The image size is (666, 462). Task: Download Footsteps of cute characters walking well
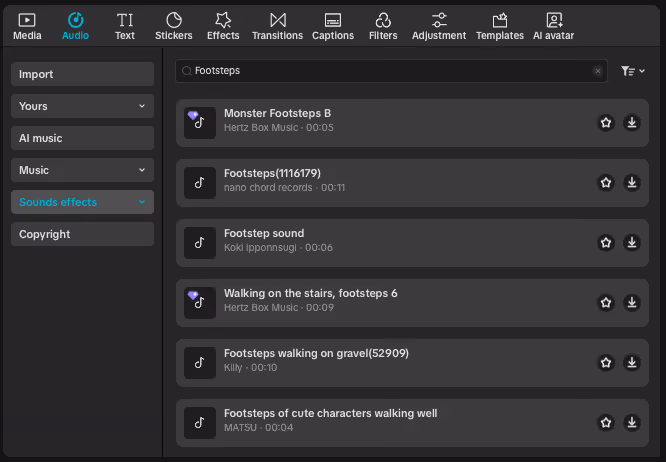pyautogui.click(x=632, y=423)
